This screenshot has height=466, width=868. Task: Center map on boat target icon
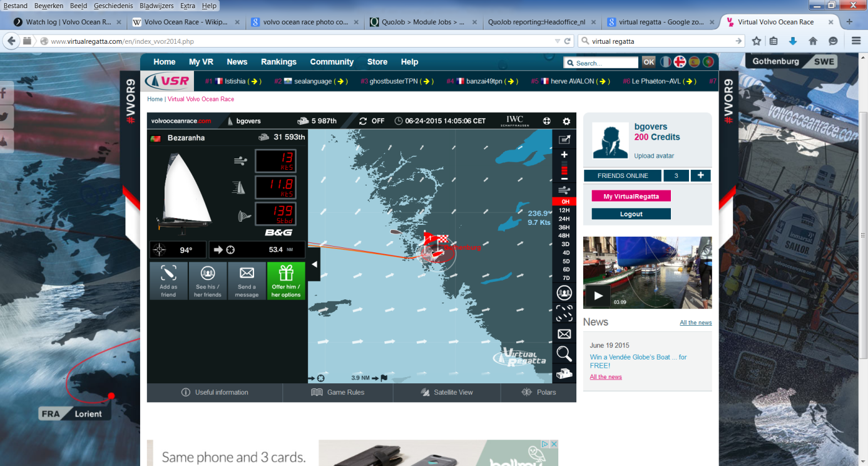tap(564, 313)
